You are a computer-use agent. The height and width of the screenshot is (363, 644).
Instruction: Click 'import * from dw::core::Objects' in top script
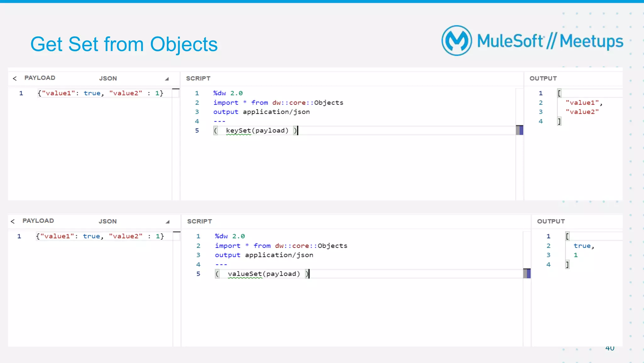[278, 103]
